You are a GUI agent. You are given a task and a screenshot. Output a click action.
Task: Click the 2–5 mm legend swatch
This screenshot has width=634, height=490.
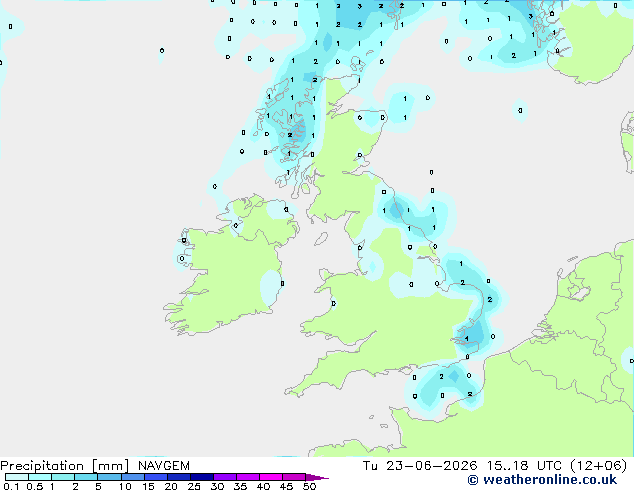(86, 477)
